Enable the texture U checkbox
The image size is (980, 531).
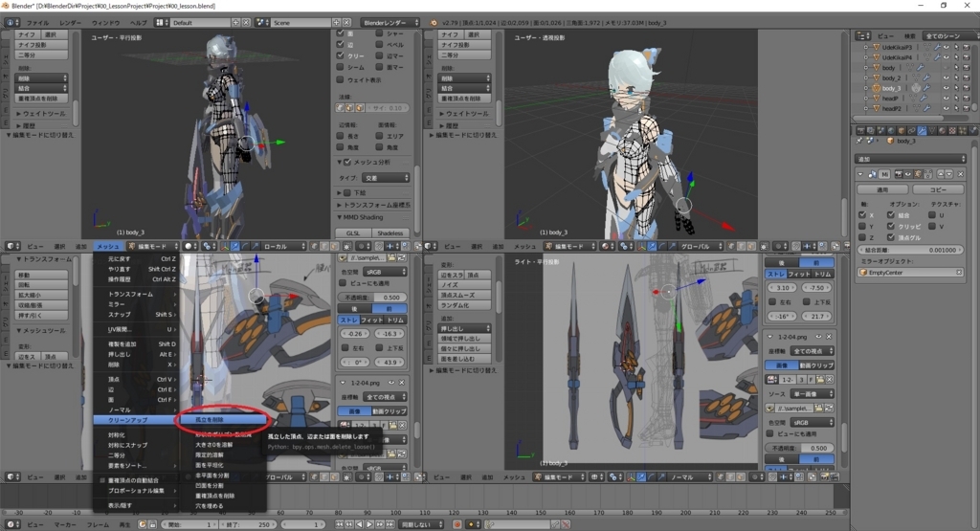932,215
